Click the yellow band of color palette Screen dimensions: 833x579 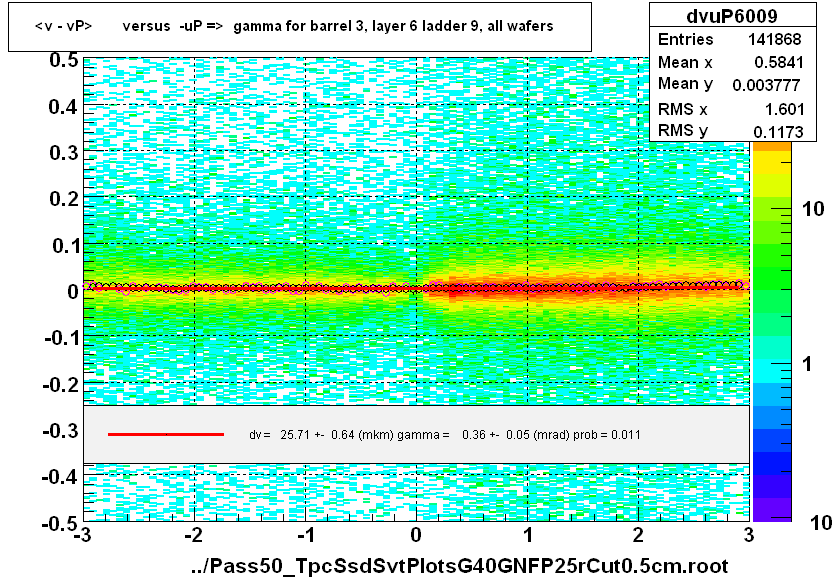coord(772,163)
